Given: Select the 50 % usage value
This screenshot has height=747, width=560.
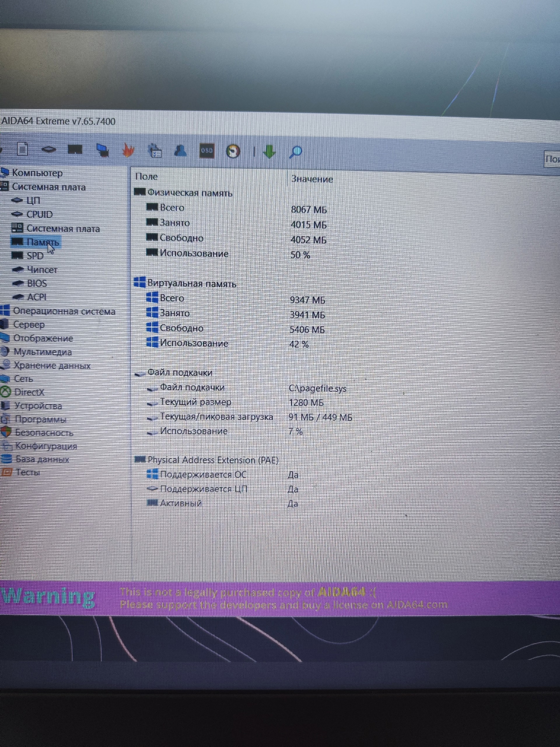Looking at the screenshot, I should pos(300,255).
